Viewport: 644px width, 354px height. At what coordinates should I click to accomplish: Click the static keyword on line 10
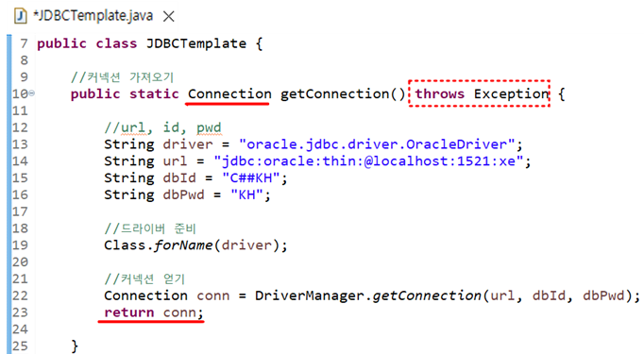[x=154, y=94]
